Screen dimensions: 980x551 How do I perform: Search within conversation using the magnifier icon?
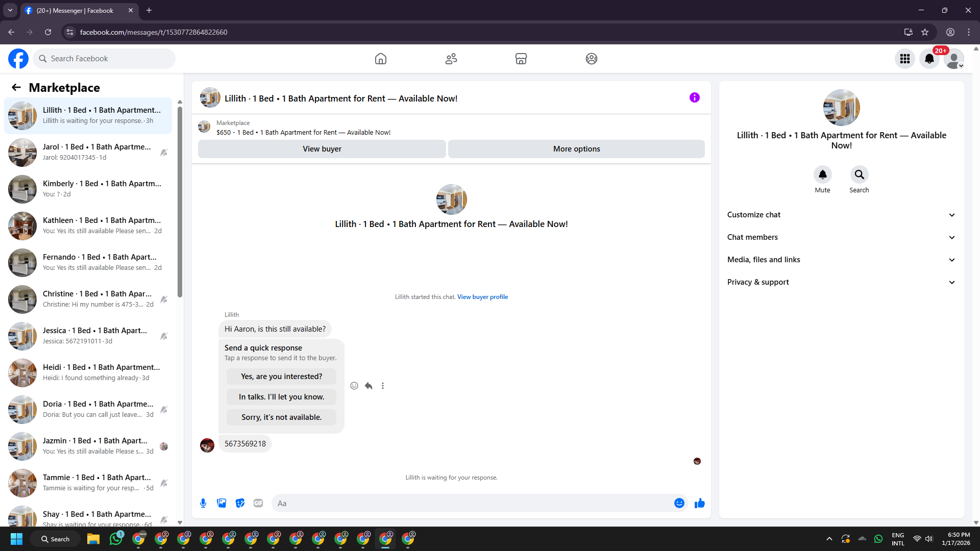tap(859, 174)
